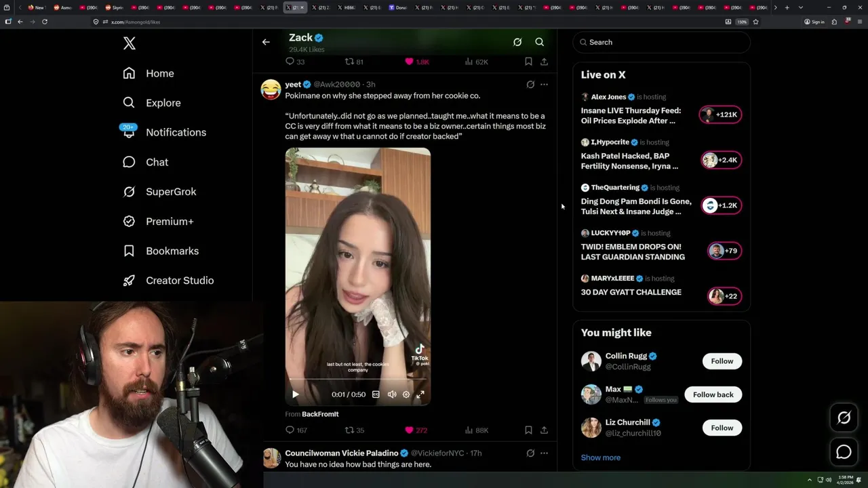Seek on the video progress bar
Image resolution: width=868 pixels, height=488 pixels.
pyautogui.click(x=357, y=379)
